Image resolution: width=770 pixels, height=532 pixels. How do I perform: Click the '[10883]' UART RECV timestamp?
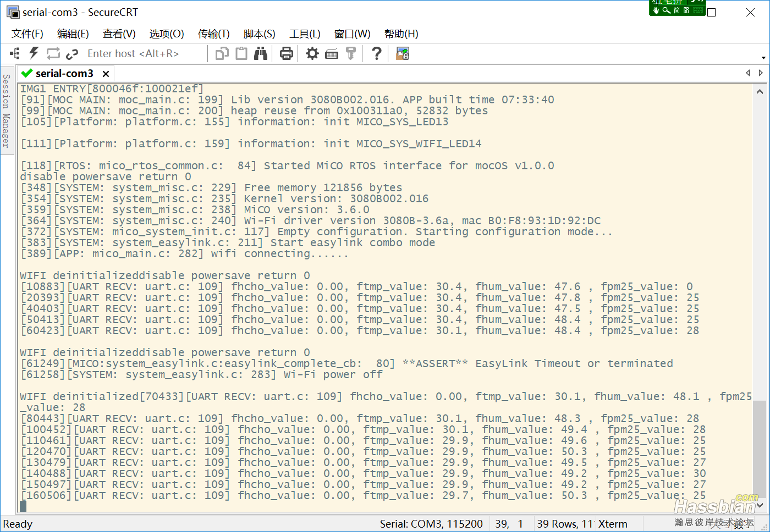tap(43, 286)
